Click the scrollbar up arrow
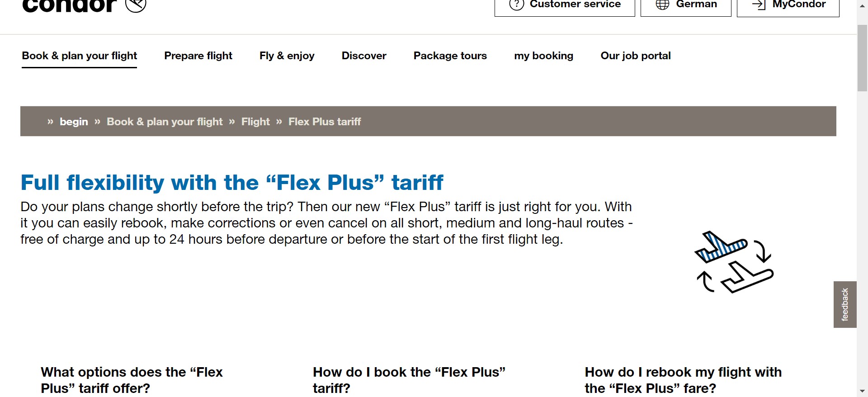This screenshot has width=868, height=397. tap(862, 6)
